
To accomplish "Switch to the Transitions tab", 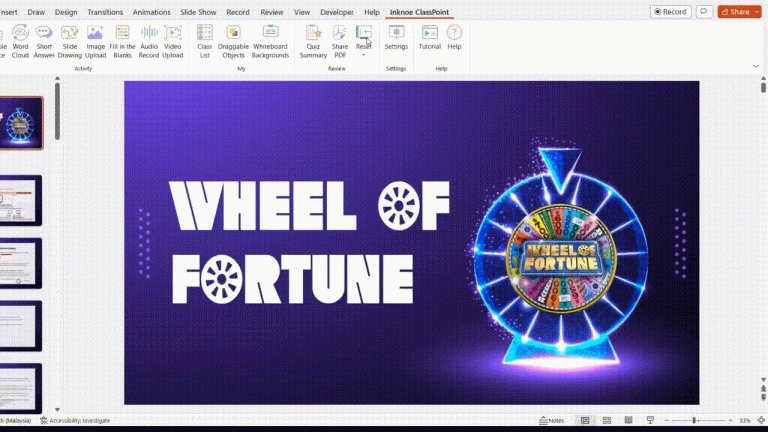I will coord(105,12).
